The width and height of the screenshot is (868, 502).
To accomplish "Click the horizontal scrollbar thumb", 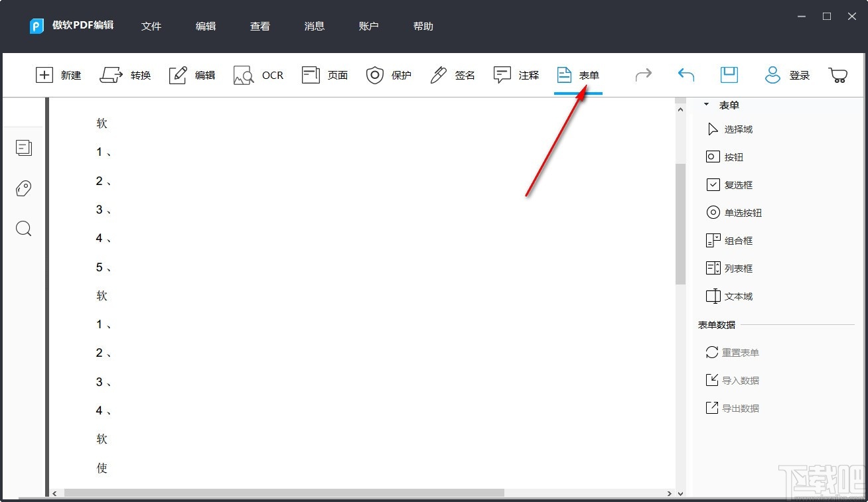I will click(284, 493).
